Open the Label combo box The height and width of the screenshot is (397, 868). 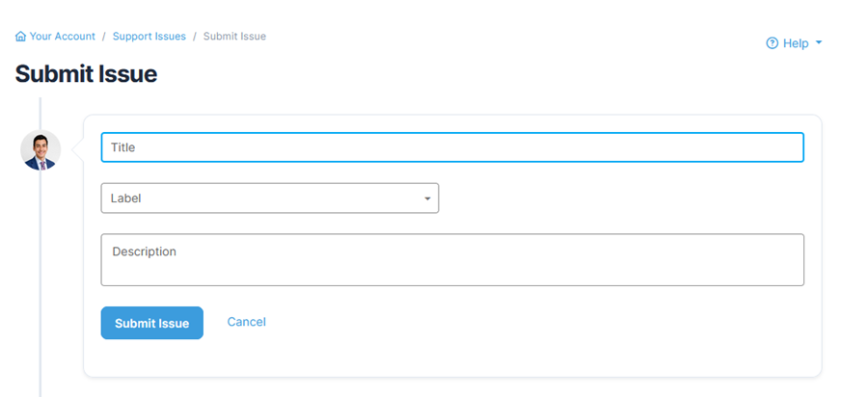(x=270, y=198)
